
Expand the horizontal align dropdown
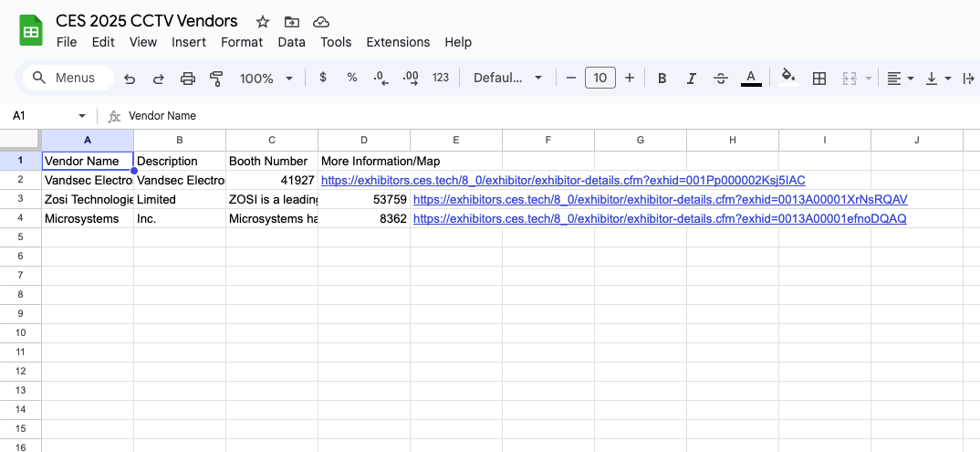(x=901, y=79)
